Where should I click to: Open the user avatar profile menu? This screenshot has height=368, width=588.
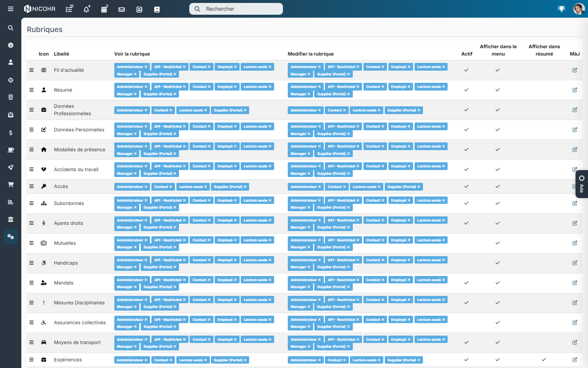579,9
